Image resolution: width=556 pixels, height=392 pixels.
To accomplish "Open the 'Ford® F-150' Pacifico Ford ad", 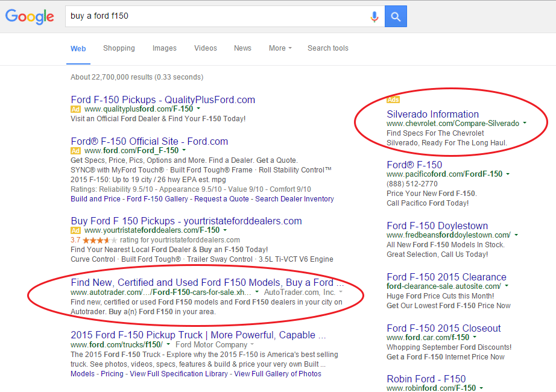I will pyautogui.click(x=414, y=165).
